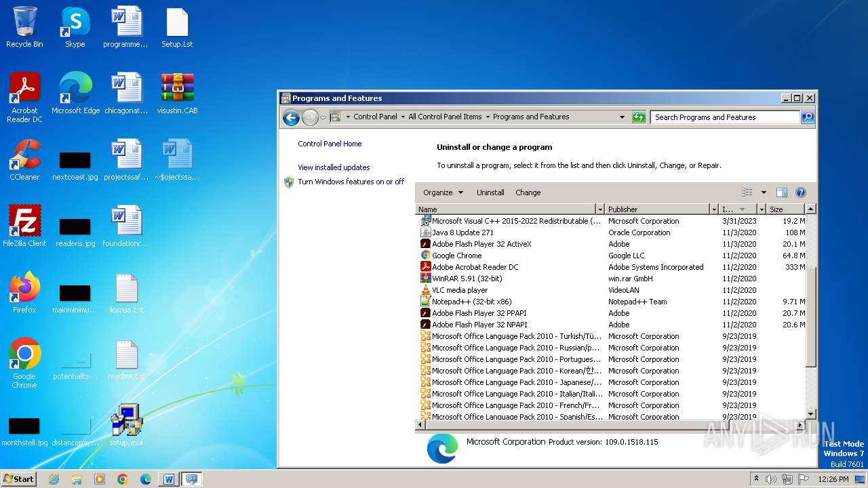Select WinRAR 5.91 (32-bit) entry

(610, 279)
